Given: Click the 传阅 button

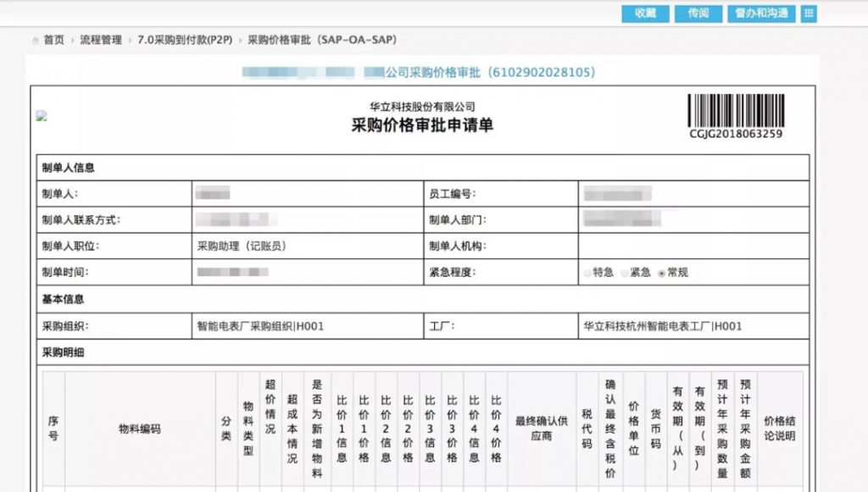Looking at the screenshot, I should pyautogui.click(x=698, y=14).
